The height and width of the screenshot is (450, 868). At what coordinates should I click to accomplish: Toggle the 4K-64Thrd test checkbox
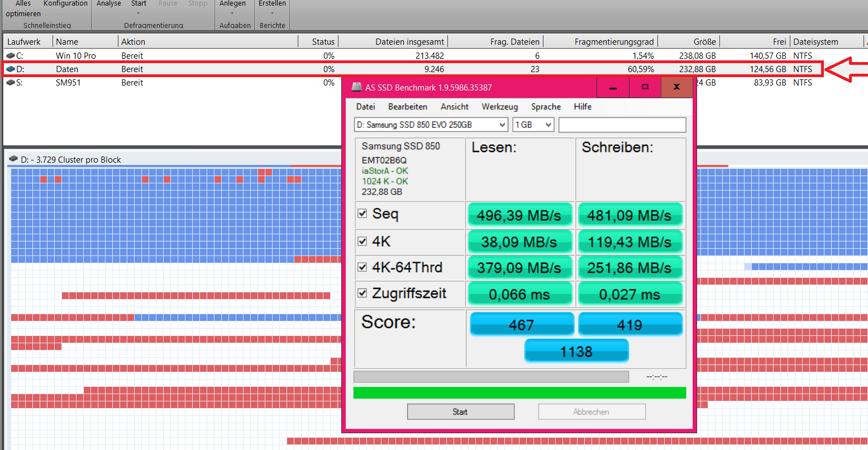[362, 267]
